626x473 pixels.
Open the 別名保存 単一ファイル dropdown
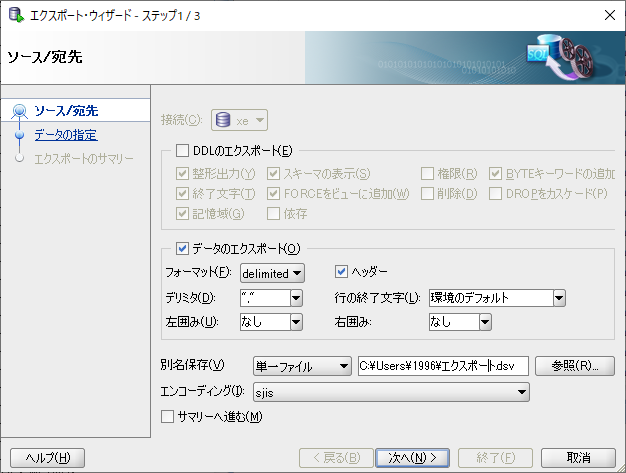(302, 366)
